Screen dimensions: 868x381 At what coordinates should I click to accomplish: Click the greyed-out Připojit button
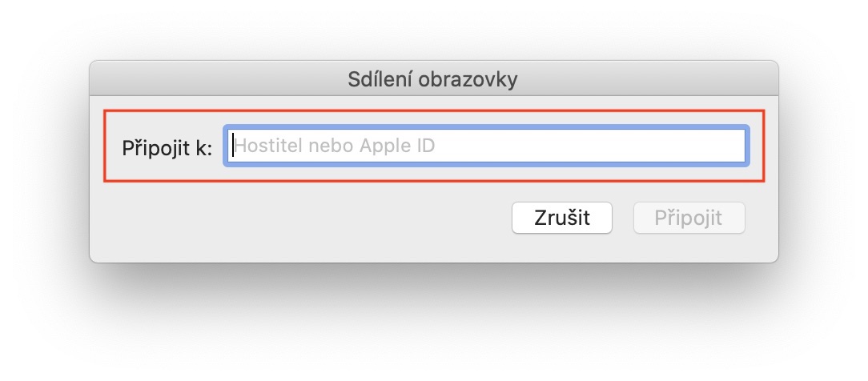tap(689, 218)
